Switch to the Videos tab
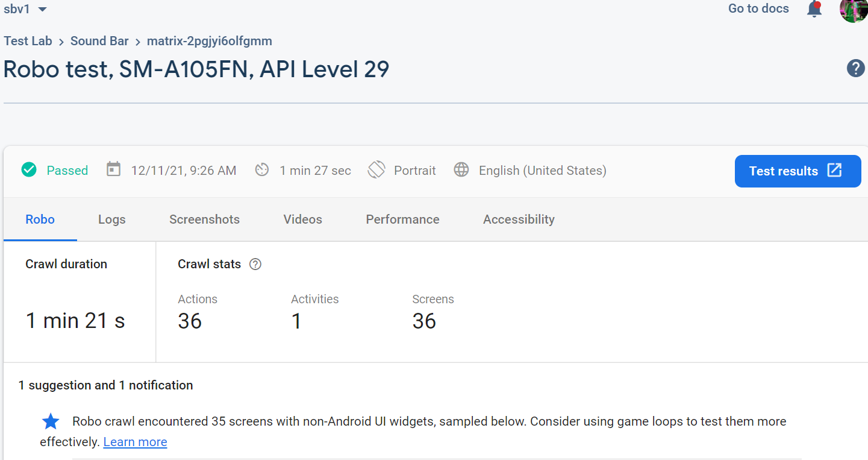Image resolution: width=868 pixels, height=460 pixels. pos(302,219)
